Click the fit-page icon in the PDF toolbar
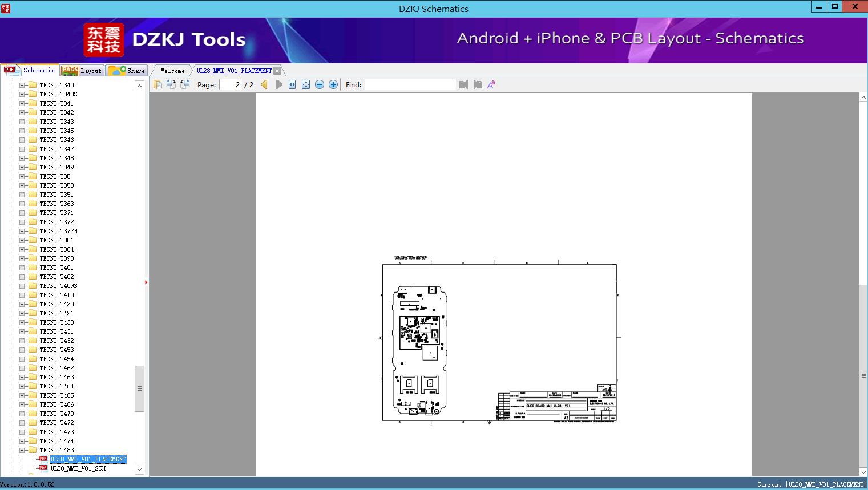The height and width of the screenshot is (490, 868). point(306,84)
